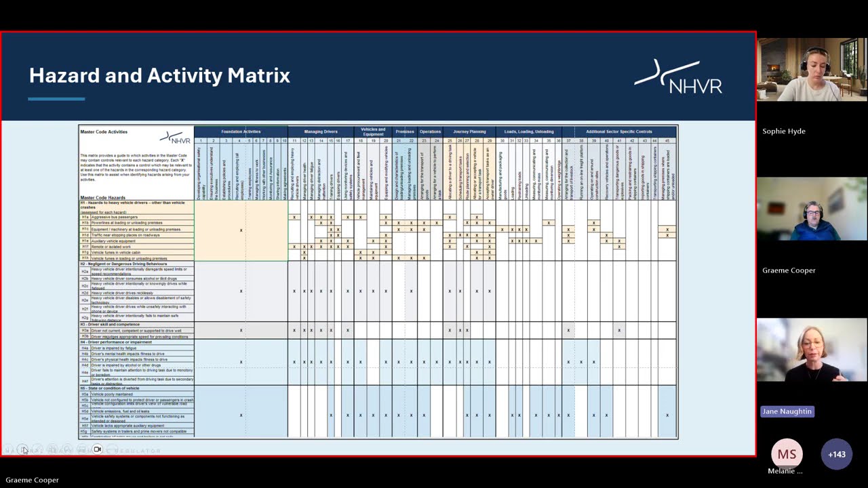
Task: Click the Sophie Hyde name text
Action: point(784,131)
